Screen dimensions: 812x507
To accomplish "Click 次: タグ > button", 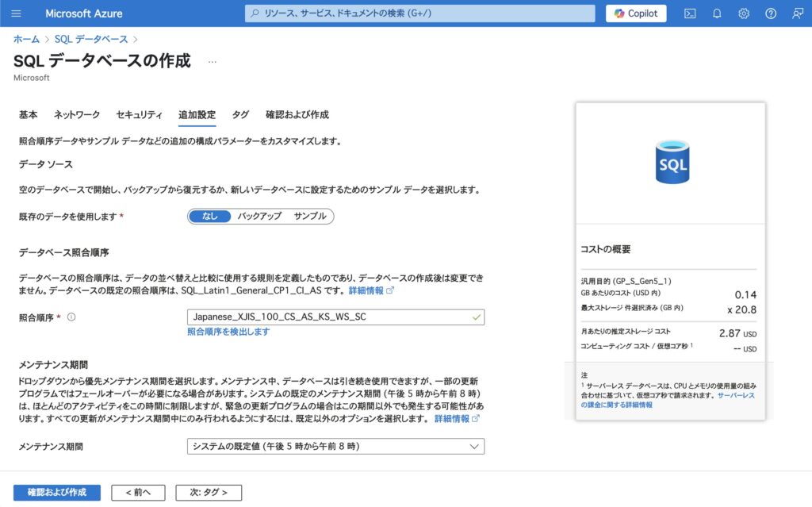I will tap(209, 493).
